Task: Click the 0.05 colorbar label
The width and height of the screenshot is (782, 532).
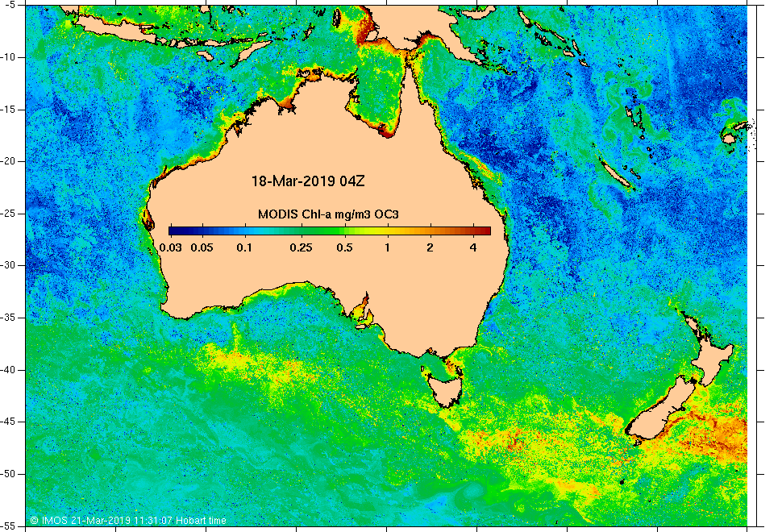Action: point(202,247)
